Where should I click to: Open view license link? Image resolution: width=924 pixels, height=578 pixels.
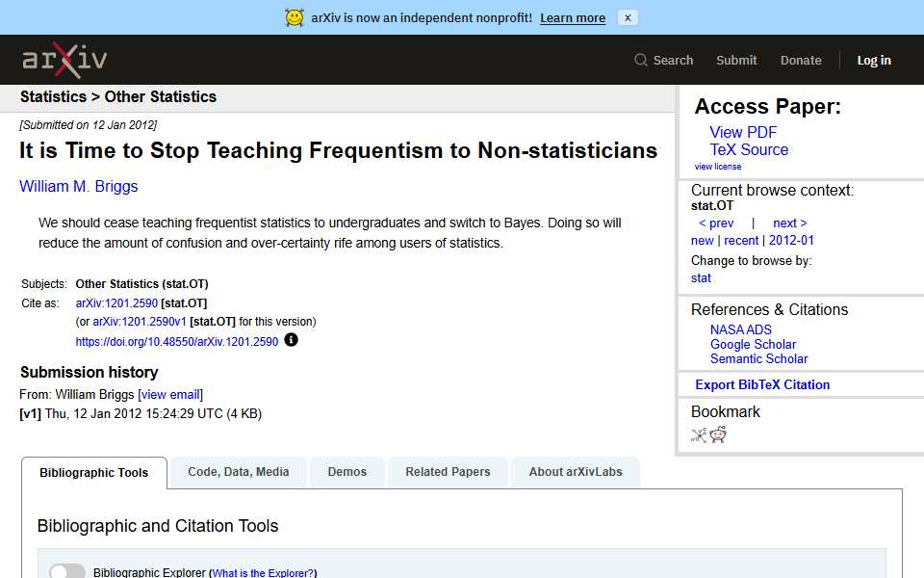pos(718,167)
